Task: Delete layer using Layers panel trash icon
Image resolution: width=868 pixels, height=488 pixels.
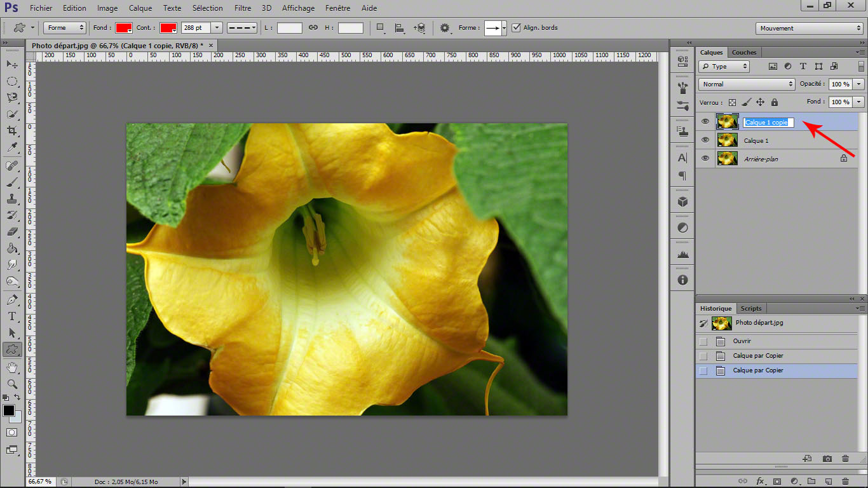Action: [845, 482]
